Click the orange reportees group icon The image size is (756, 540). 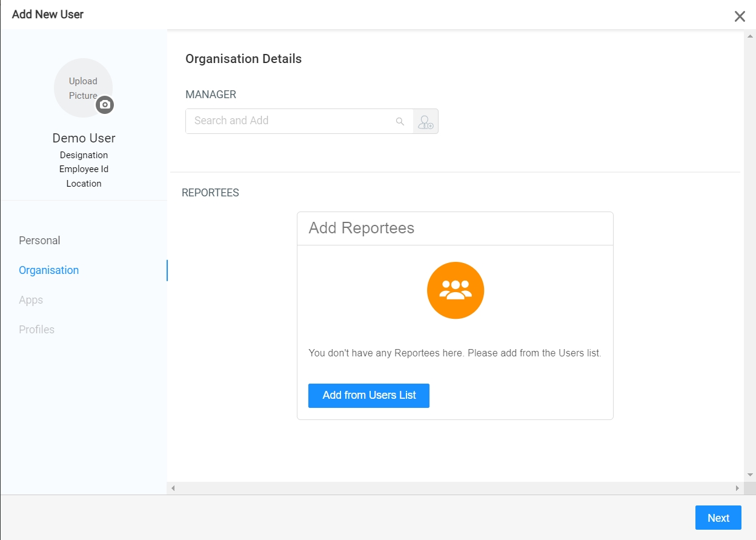coord(455,290)
